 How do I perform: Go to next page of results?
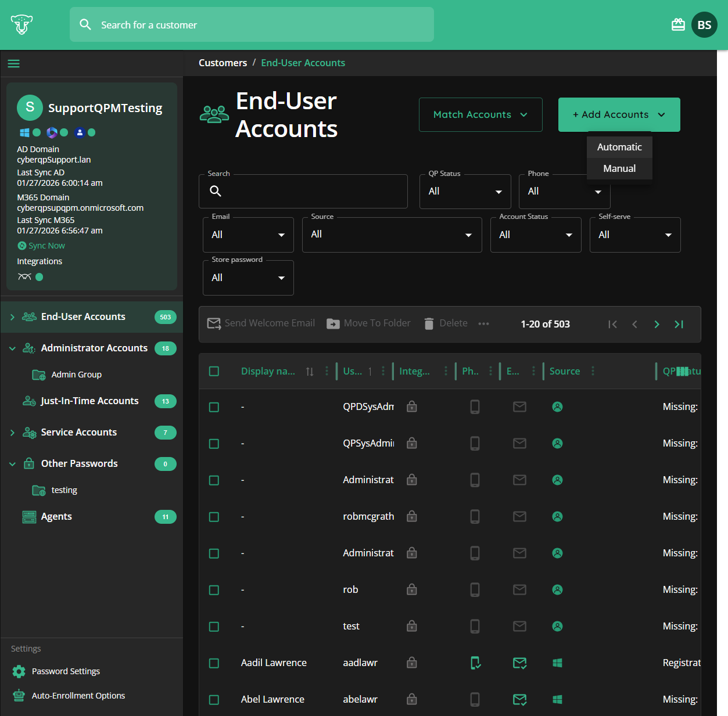[x=657, y=324]
